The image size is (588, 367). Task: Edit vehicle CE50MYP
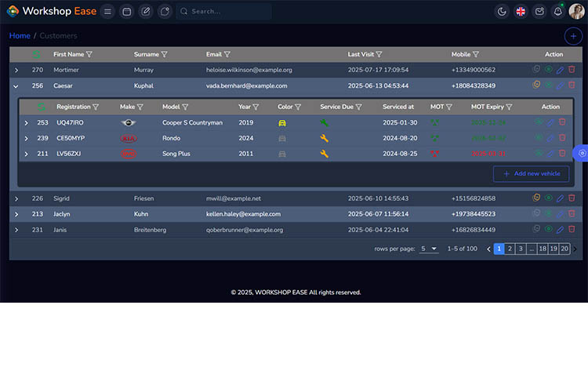click(550, 138)
